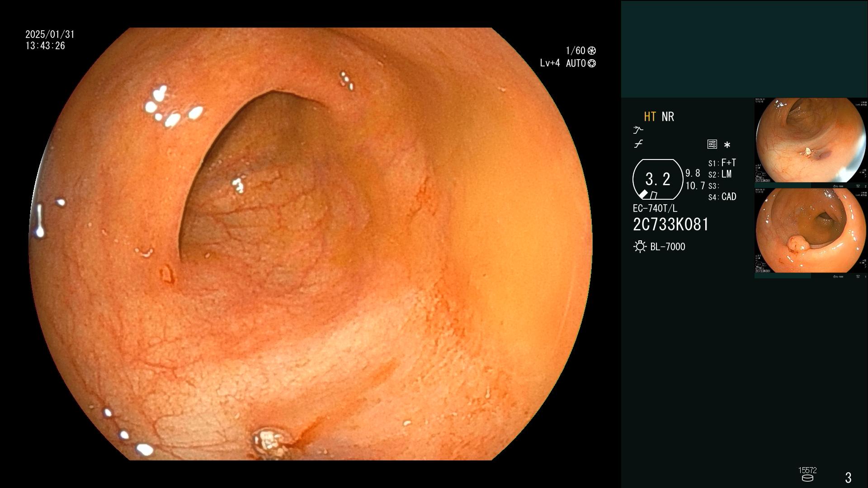Click the 9.8 scope dimension value
The image size is (868, 488).
693,174
